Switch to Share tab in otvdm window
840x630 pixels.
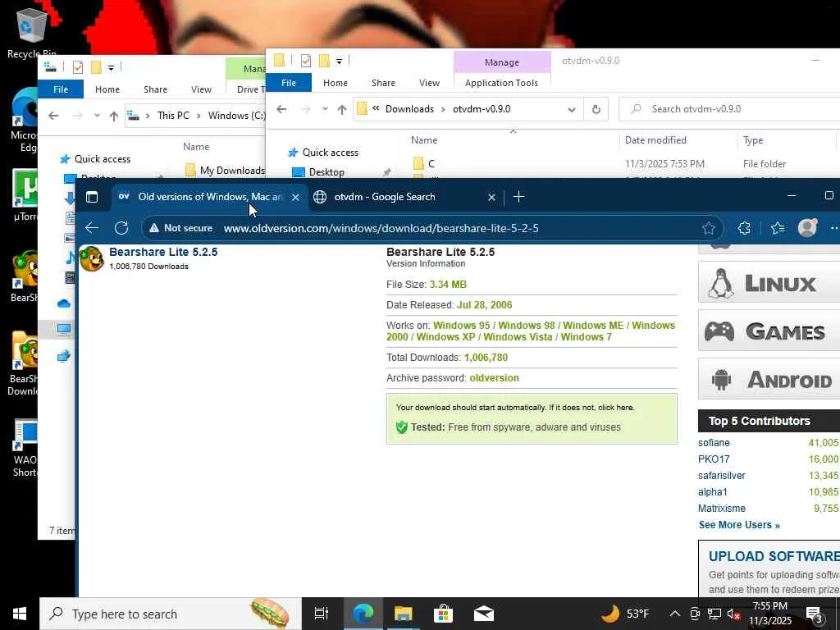(383, 83)
